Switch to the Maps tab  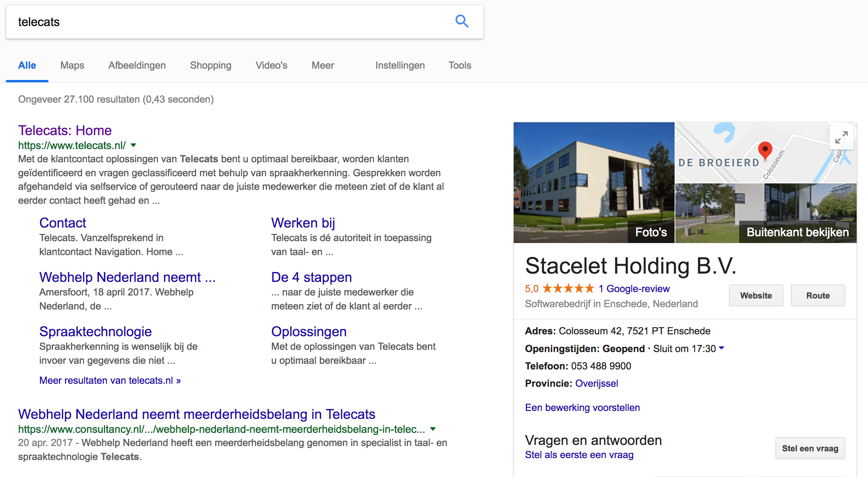coord(72,65)
